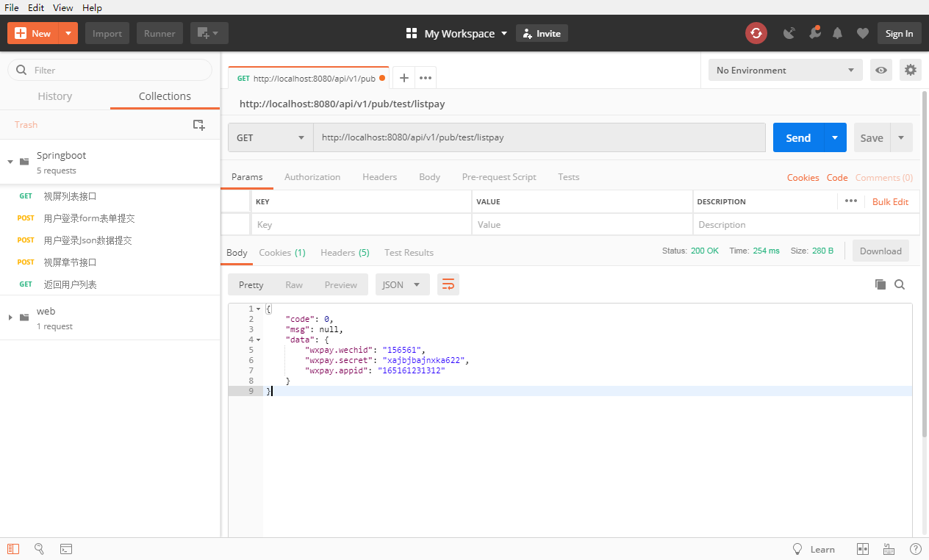Screen dimensions: 929x560
Task: Open response Cookies (1) tab
Action: point(282,253)
